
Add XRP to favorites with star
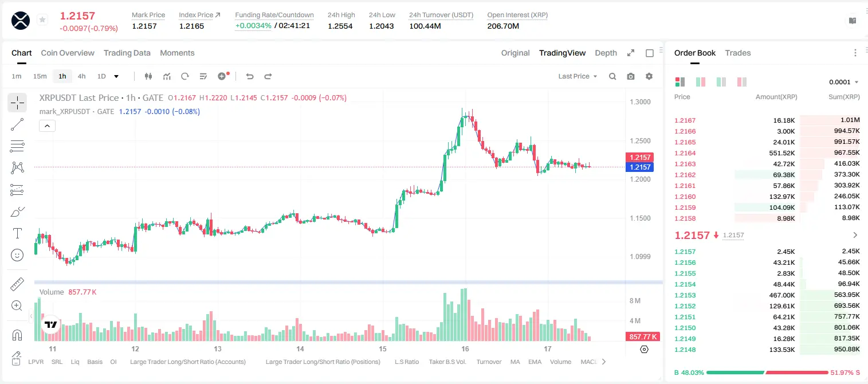[42, 20]
